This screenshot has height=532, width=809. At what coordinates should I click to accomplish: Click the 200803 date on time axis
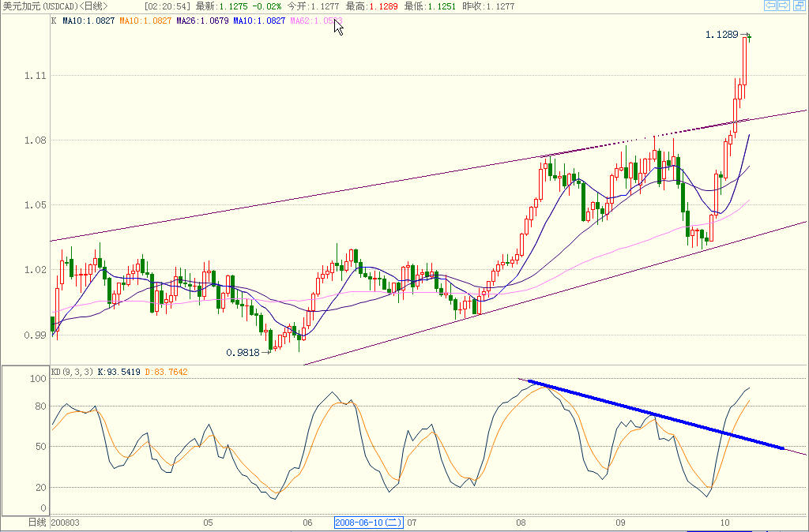click(x=66, y=523)
